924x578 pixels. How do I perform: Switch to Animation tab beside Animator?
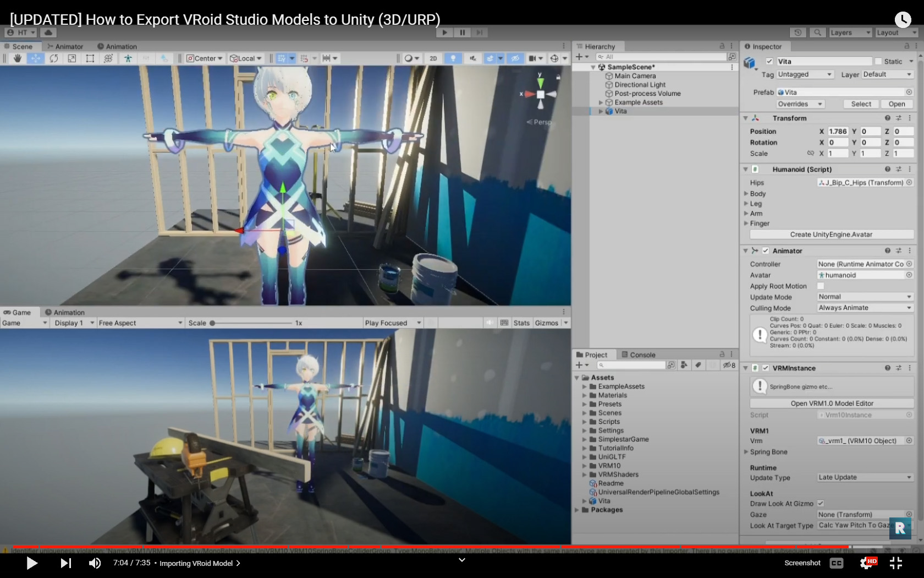[x=117, y=47]
